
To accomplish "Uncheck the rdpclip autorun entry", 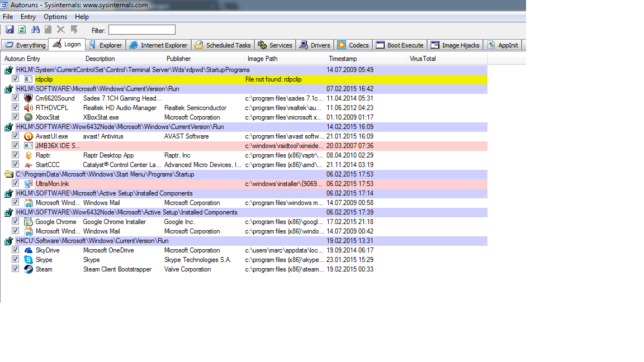I will (15, 79).
